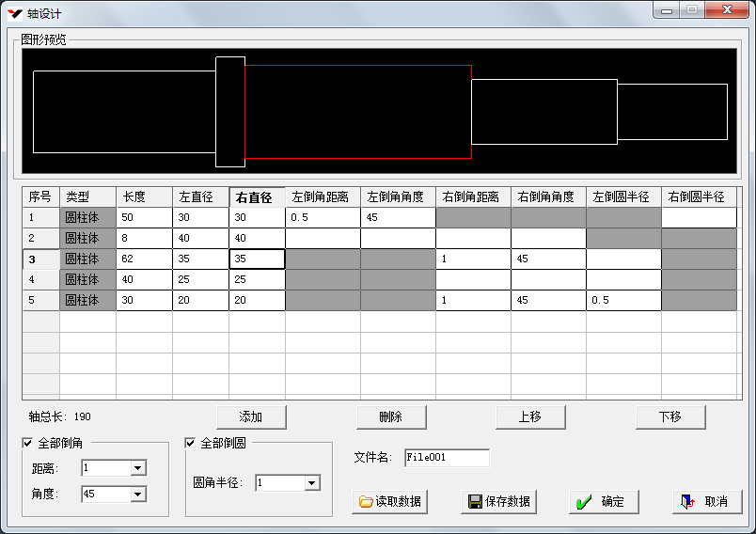The width and height of the screenshot is (756, 534).
Task: Click the red-highlighted shaft segment in preview
Action: click(357, 112)
